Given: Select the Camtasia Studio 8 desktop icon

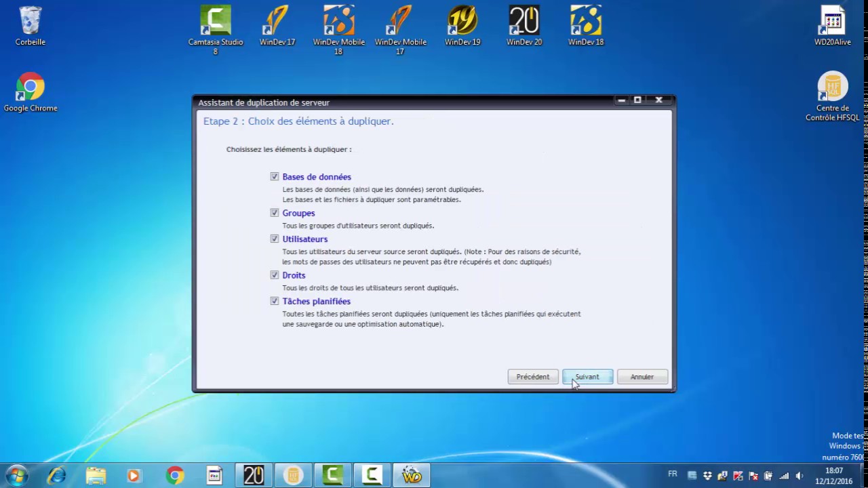Looking at the screenshot, I should (216, 30).
